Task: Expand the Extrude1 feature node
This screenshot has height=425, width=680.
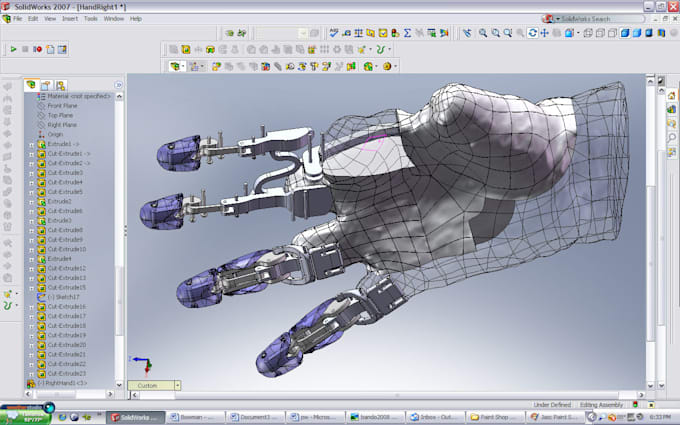Action: coord(31,144)
